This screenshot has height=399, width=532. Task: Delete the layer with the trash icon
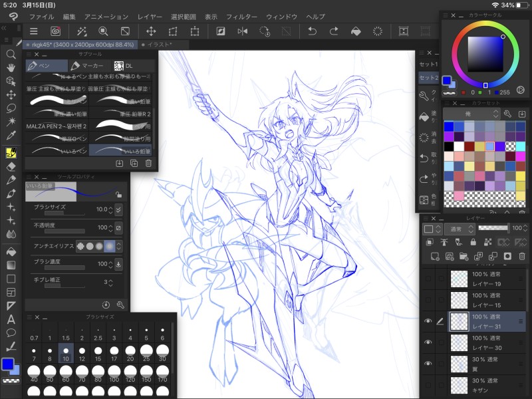[x=521, y=256]
